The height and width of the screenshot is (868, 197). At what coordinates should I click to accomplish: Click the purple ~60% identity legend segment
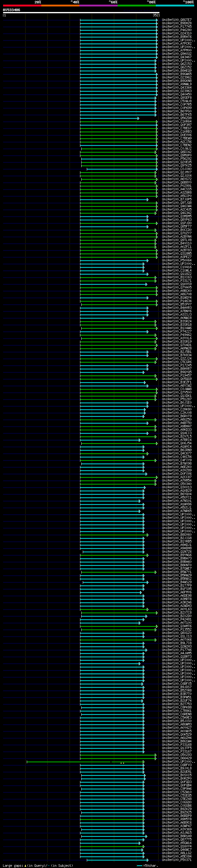98,6
